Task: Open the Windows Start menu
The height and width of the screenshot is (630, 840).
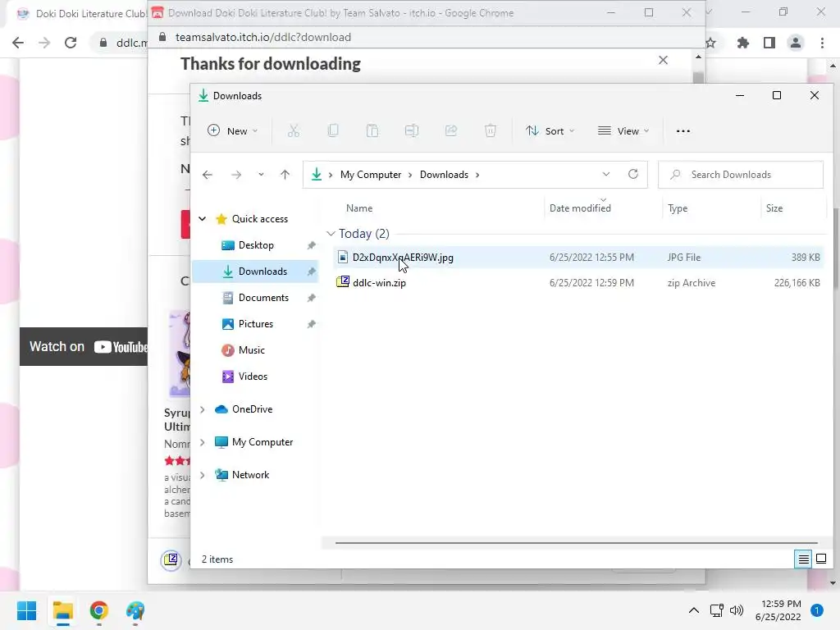Action: [27, 610]
